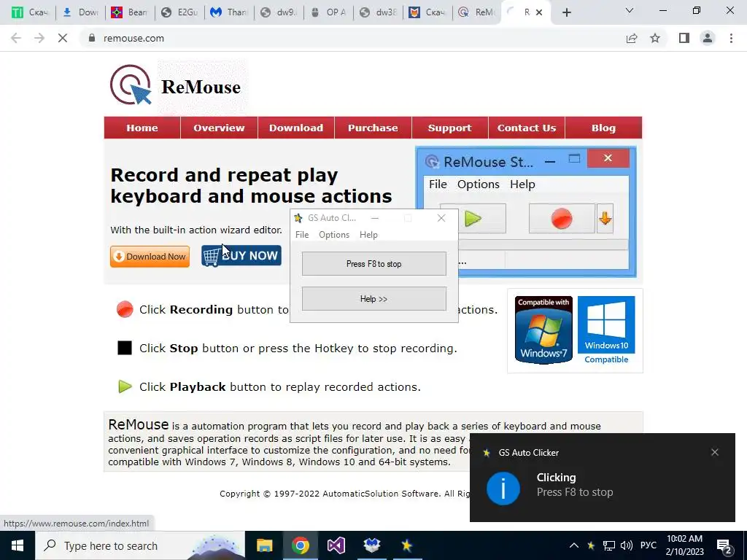
Task: Click the Help >> button
Action: point(374,298)
